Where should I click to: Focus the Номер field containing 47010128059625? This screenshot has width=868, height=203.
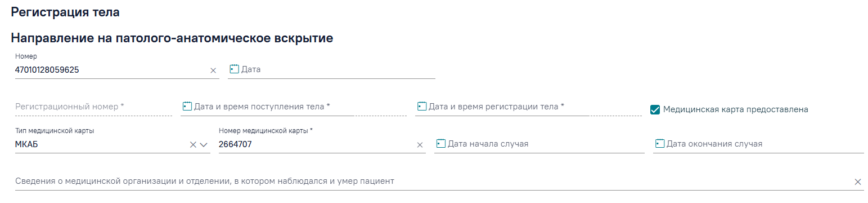click(111, 70)
